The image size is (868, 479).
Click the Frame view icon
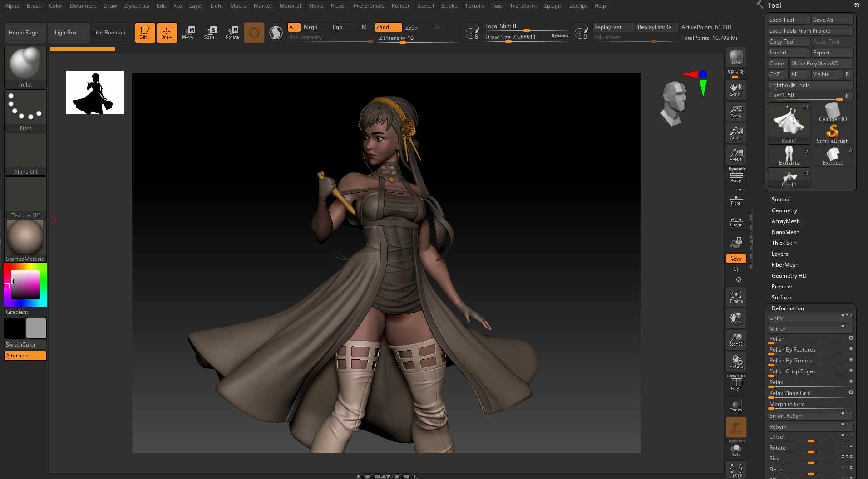(736, 297)
